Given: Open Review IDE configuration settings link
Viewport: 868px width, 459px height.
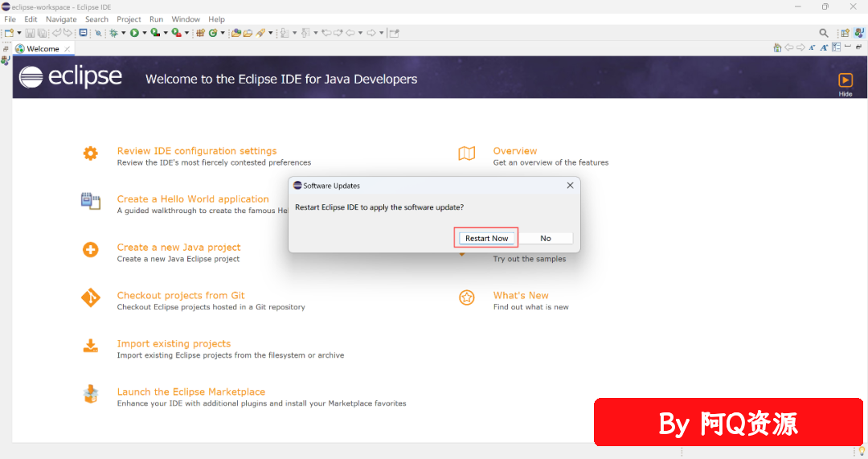Looking at the screenshot, I should [x=197, y=150].
